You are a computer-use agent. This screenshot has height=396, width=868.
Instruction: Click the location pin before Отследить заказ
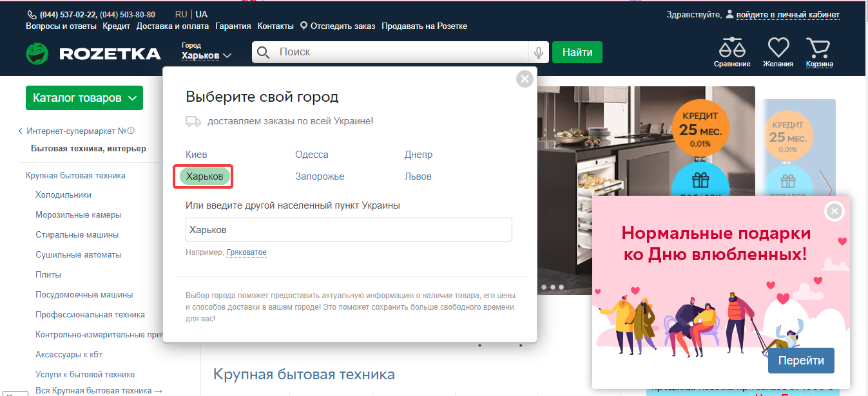[x=304, y=26]
